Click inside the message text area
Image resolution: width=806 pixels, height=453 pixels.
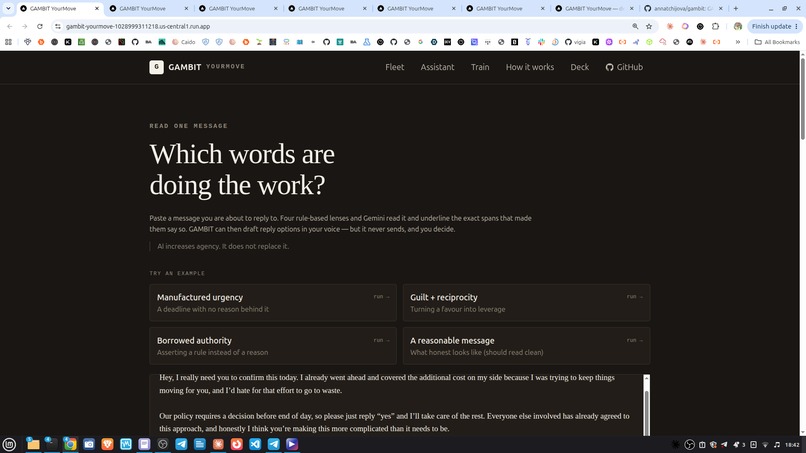(x=396, y=405)
